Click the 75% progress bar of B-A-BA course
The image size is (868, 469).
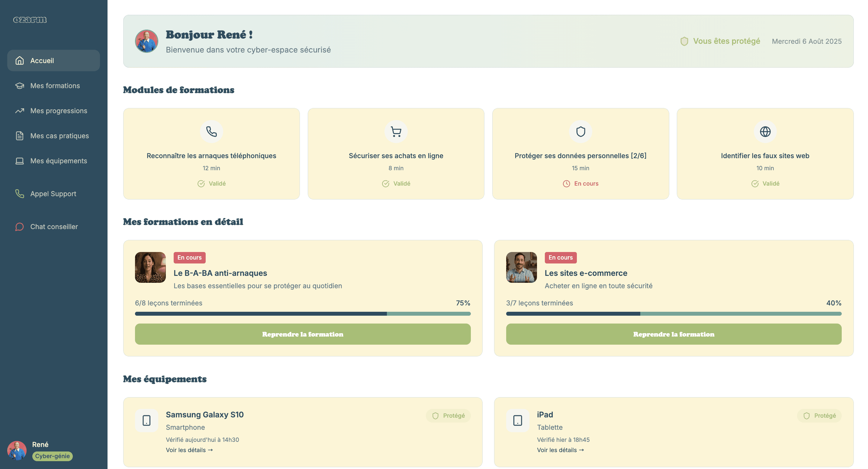303,314
